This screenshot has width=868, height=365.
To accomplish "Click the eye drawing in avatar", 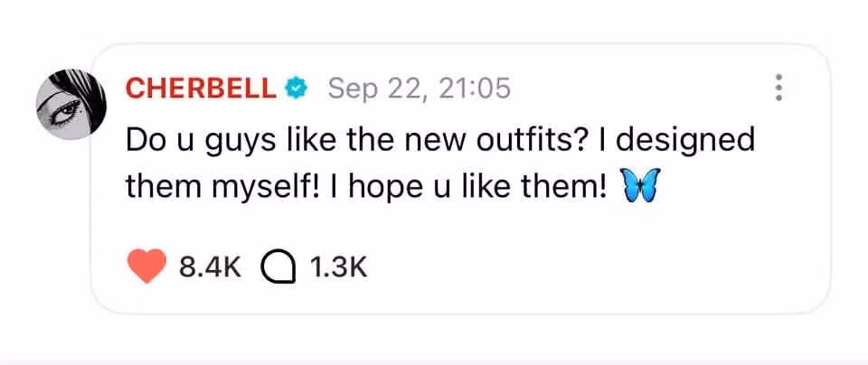I will tap(64, 112).
